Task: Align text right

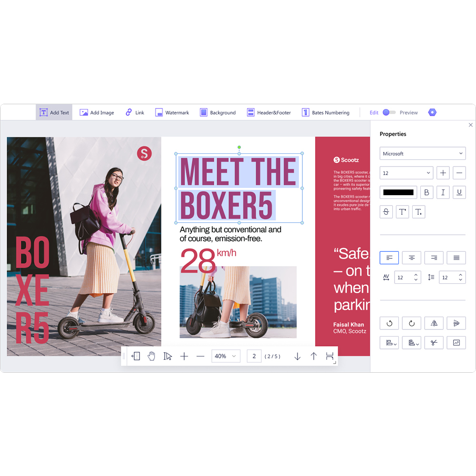Action: point(434,258)
